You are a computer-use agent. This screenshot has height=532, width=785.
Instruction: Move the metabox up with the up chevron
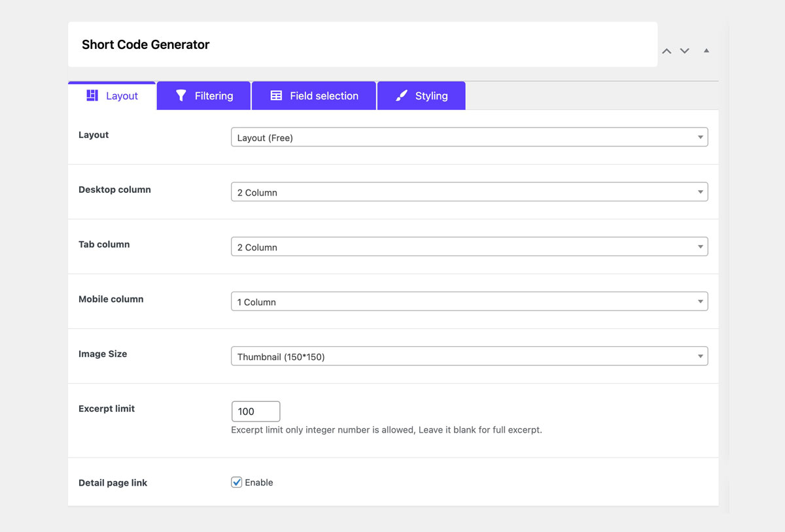667,51
